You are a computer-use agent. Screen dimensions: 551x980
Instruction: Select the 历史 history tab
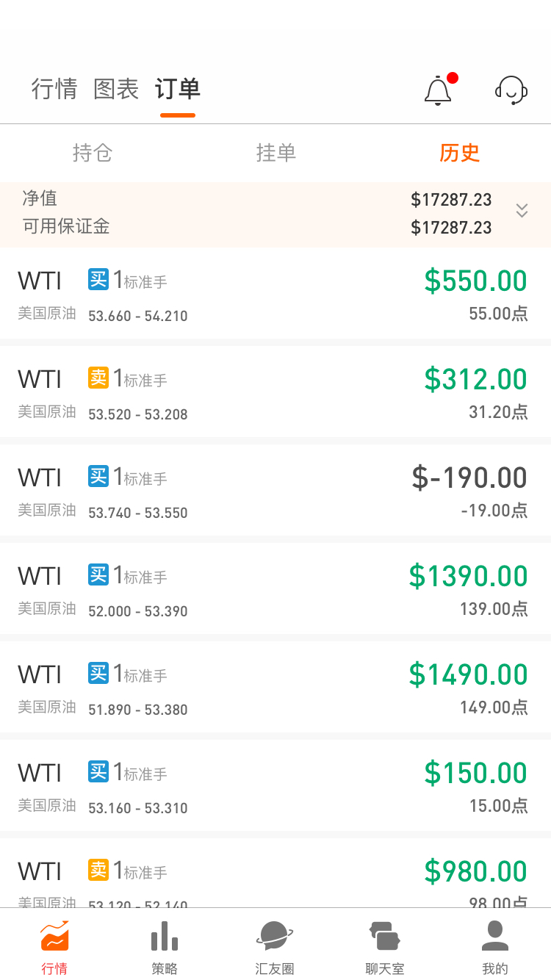tap(460, 153)
